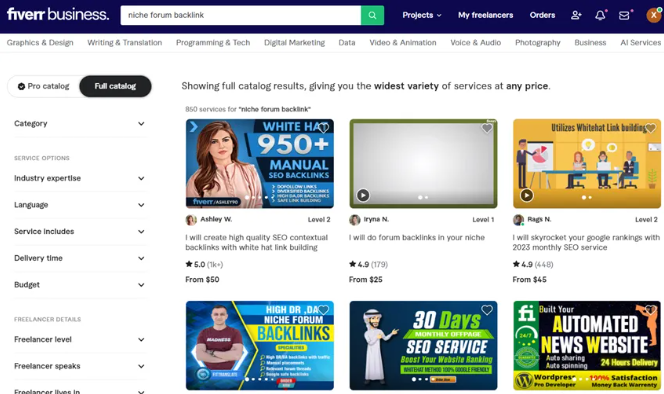Select the Full catalog option
The image size is (664, 394).
[115, 86]
